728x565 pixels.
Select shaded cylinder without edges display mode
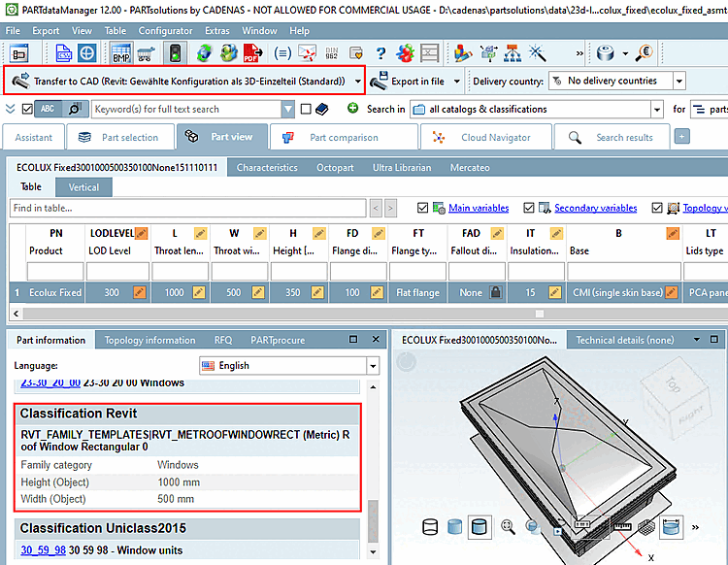(454, 527)
